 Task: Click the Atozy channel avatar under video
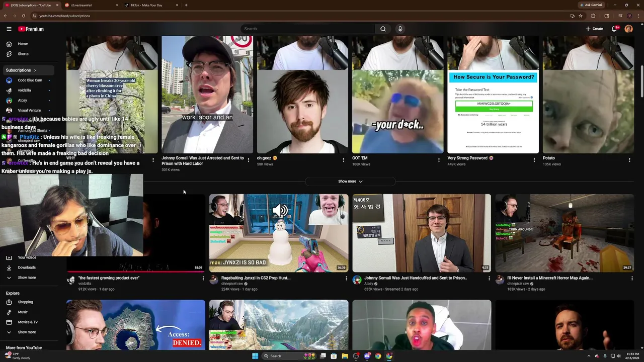tap(357, 280)
